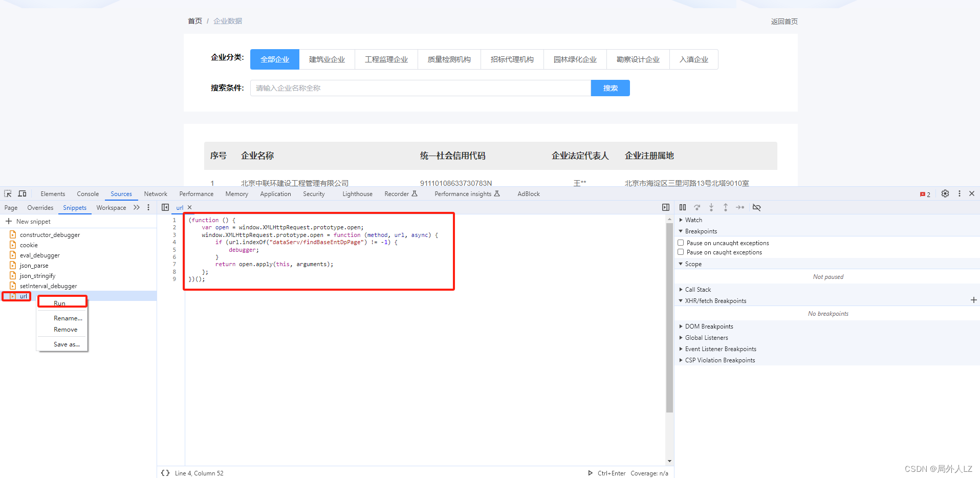Click the 首页 breadcrumb link
980x478 pixels.
[x=194, y=21]
